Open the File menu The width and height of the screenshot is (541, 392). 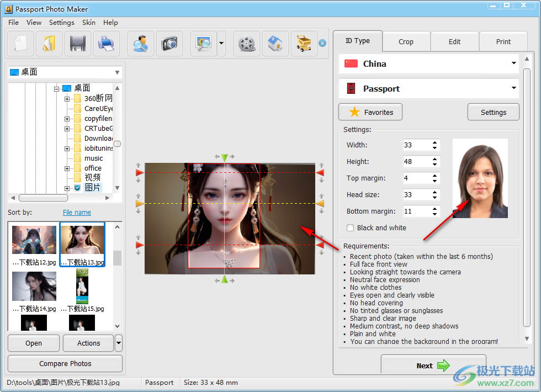pyautogui.click(x=13, y=23)
